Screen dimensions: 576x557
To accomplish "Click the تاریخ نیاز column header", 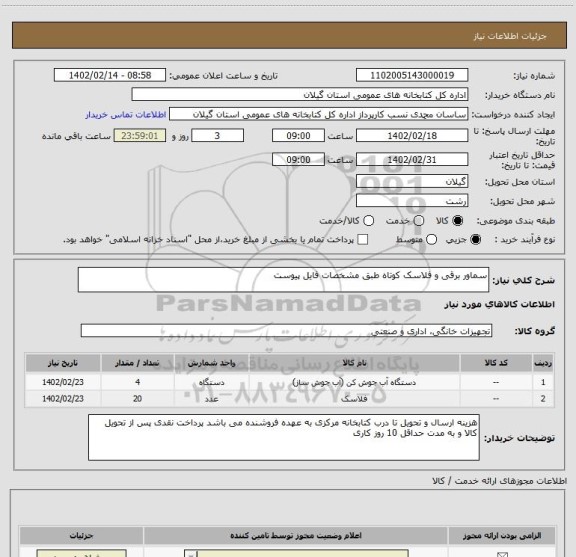I will 63,363.
